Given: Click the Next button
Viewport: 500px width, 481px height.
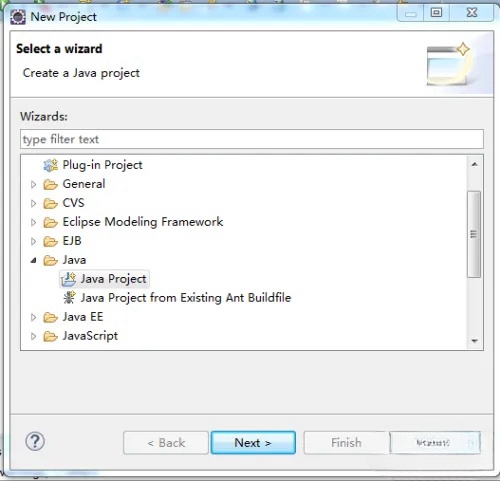Looking at the screenshot, I should [253, 443].
